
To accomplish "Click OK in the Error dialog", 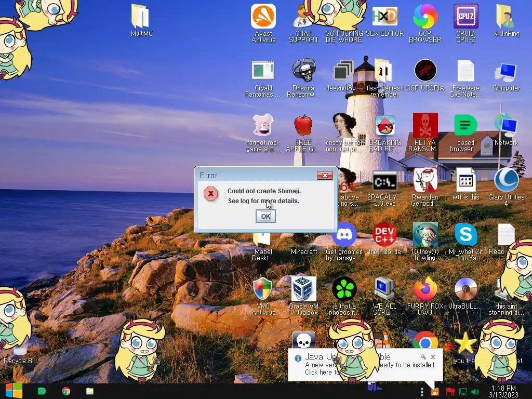I will (265, 216).
